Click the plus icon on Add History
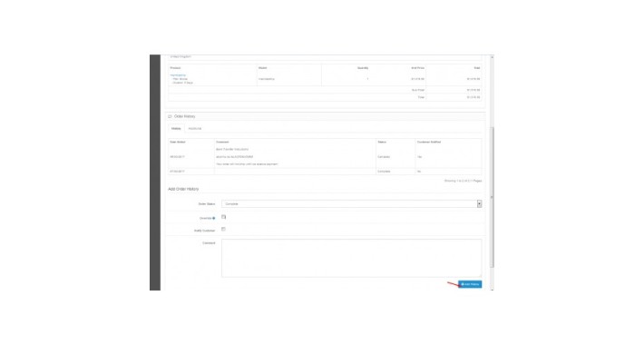Viewport: 644px width, 345px height. pos(463,284)
